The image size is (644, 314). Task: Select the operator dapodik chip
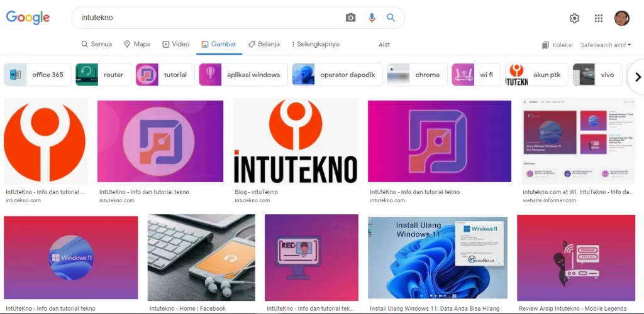pos(337,75)
